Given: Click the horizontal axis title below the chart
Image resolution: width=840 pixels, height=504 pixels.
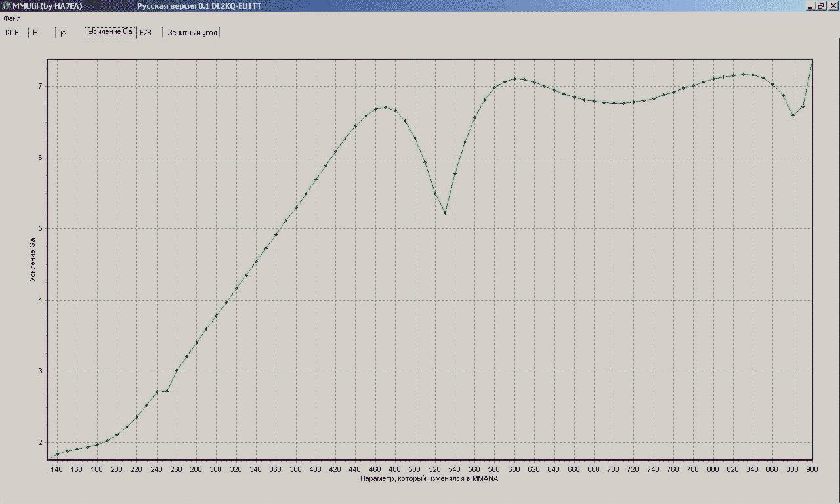Looking at the screenshot, I should pyautogui.click(x=429, y=478).
